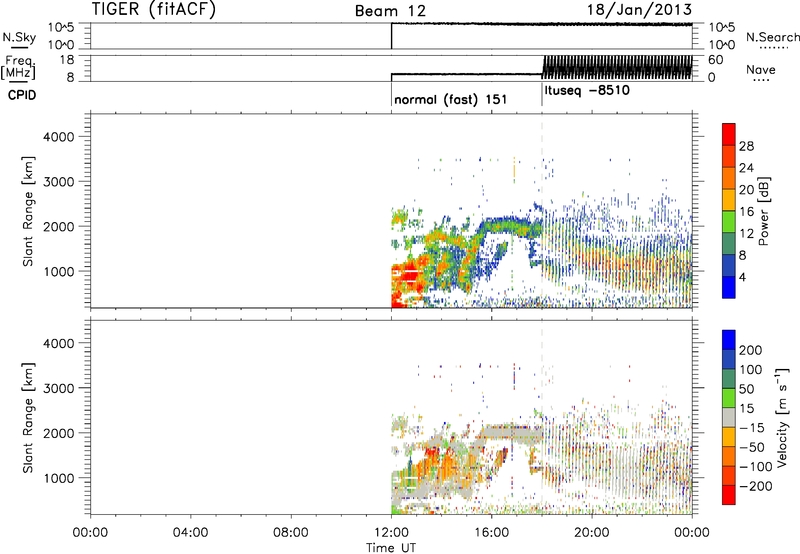Click the -200 label on Velocity colorbar
This screenshot has width=800, height=554.
click(756, 486)
